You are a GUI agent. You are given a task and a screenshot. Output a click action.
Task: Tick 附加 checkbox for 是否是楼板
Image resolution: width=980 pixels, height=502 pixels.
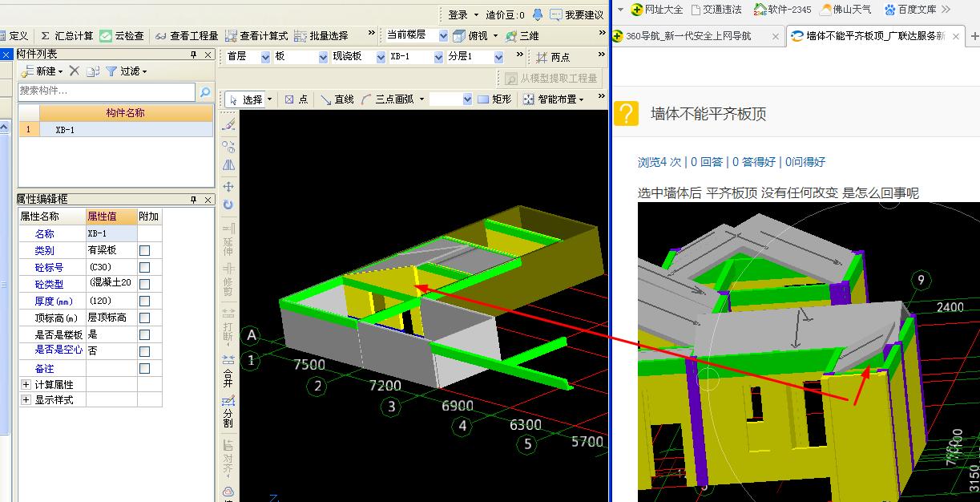click(145, 334)
